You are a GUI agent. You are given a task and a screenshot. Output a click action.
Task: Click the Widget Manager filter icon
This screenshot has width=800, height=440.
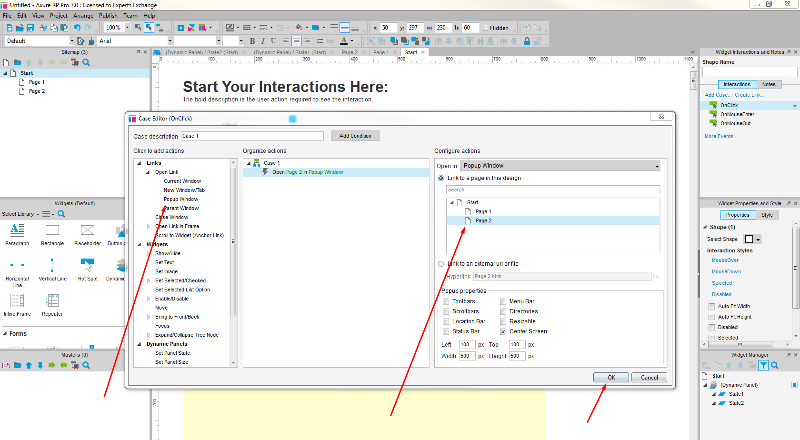point(763,365)
